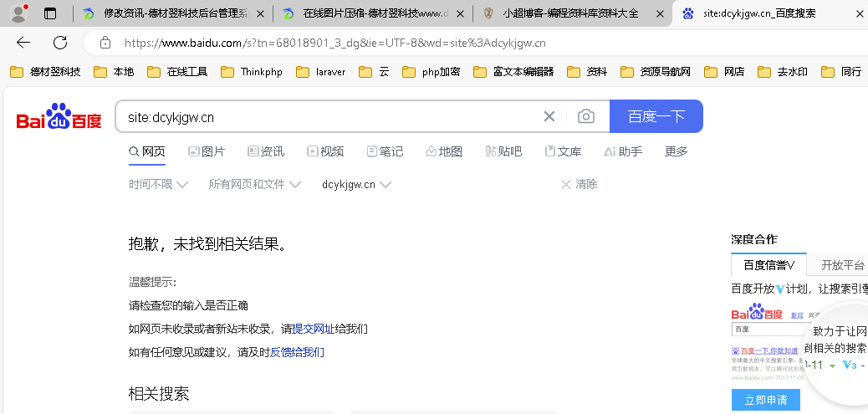Image resolution: width=868 pixels, height=414 pixels.
Task: Clear the search box with X icon
Action: tap(549, 116)
